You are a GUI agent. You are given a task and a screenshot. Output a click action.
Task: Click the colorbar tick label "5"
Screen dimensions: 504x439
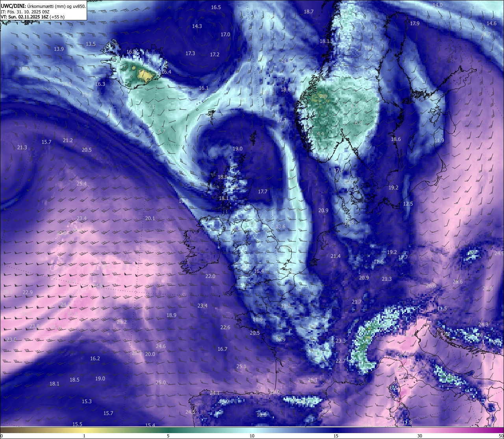[x=168, y=436]
